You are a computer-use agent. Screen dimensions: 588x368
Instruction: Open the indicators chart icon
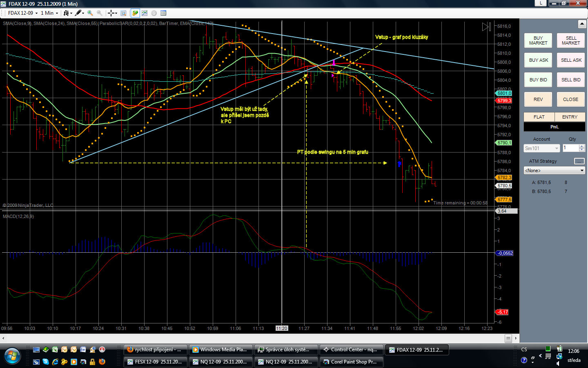[145, 13]
